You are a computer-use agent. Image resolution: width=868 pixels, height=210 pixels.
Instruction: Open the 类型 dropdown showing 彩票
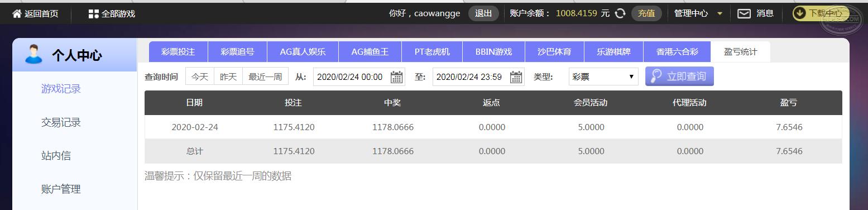coord(603,77)
